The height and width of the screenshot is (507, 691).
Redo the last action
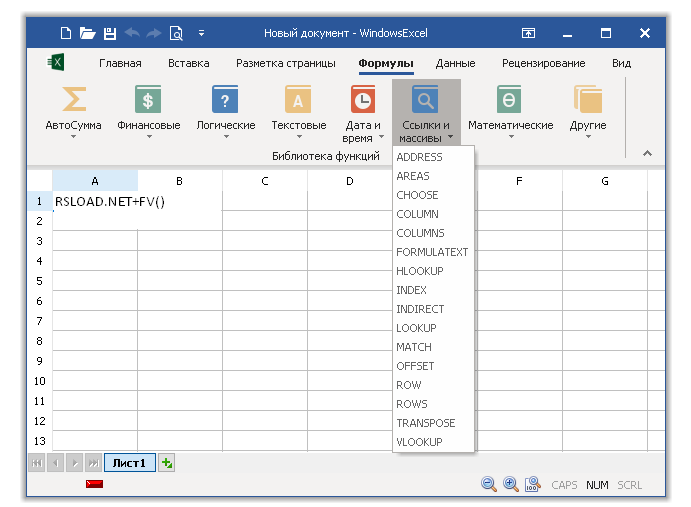click(x=153, y=33)
